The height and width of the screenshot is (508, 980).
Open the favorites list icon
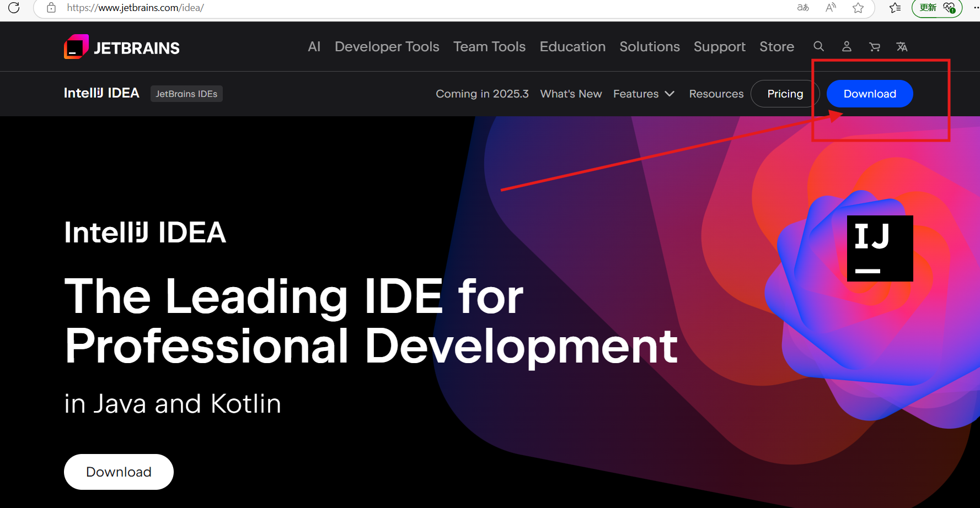pos(895,8)
